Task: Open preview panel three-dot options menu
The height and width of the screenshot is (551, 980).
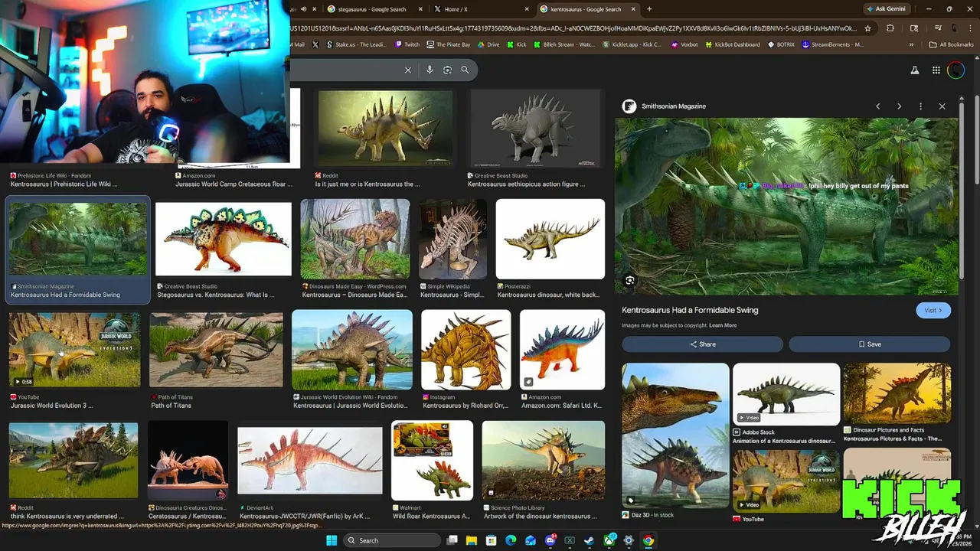Action: coord(920,106)
